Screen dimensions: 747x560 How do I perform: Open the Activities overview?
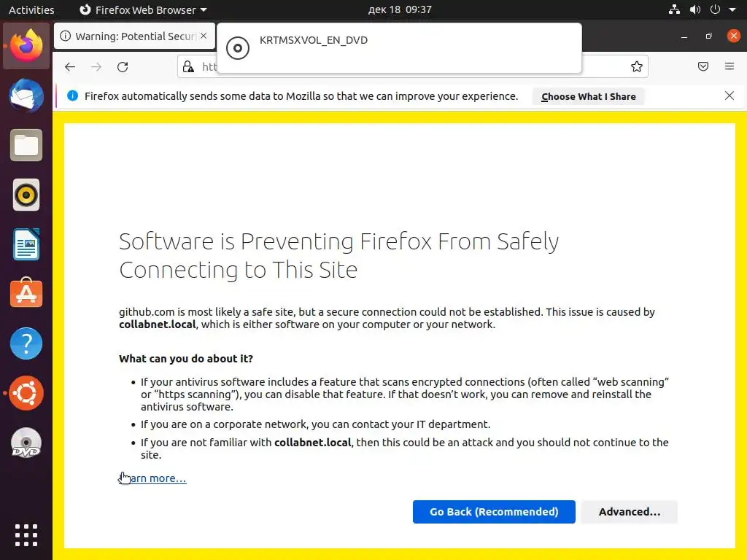coord(31,10)
